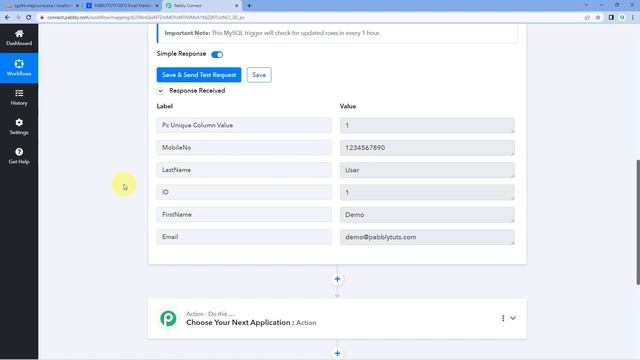The height and width of the screenshot is (360, 640).
Task: Click the Important Note text
Action: coord(272,33)
